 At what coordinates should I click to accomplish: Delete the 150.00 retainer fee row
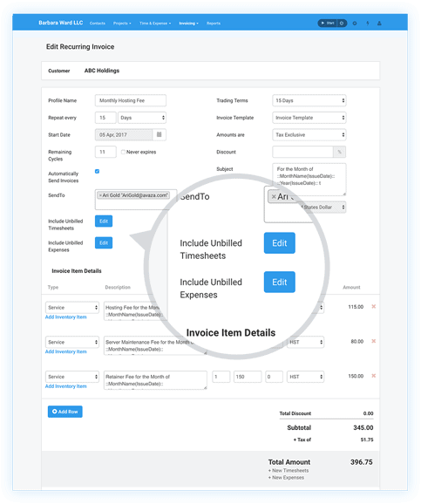[x=373, y=376]
